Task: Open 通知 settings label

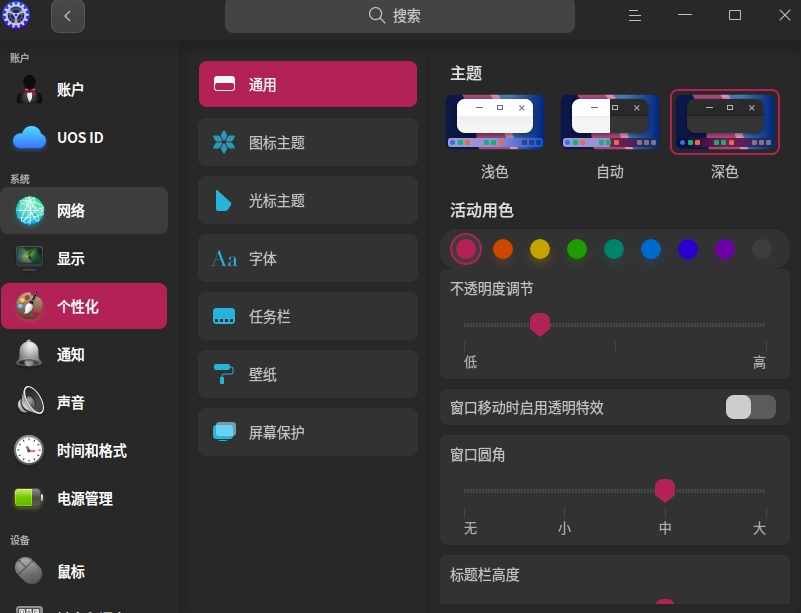Action: coord(71,355)
